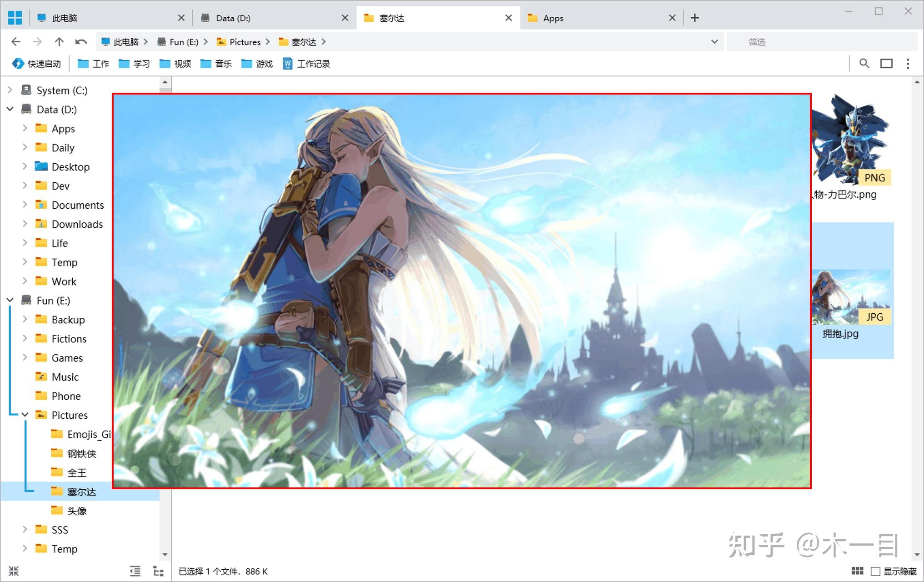Screen dimensions: 924x582
Task: Click the large image preview popup
Action: (x=462, y=291)
